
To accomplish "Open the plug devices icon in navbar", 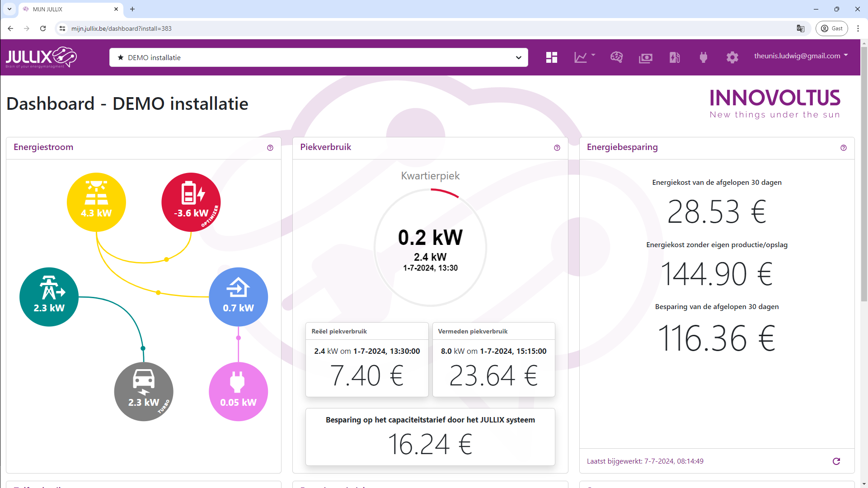I will [704, 57].
